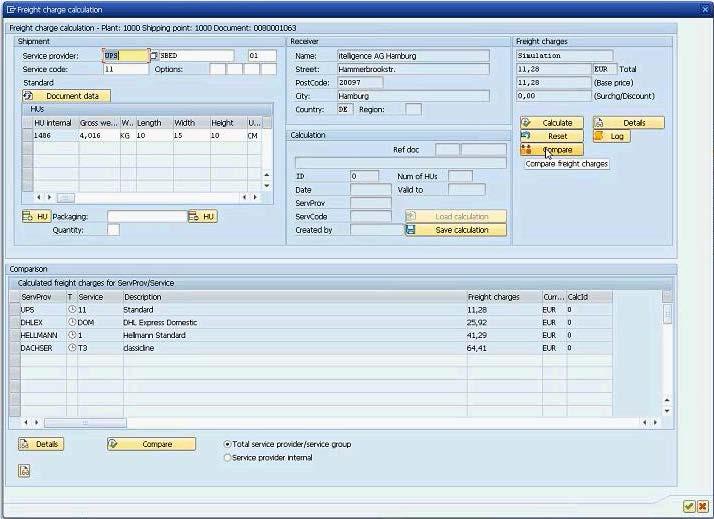Click the Street field Hammerbrookstr.
This screenshot has width=714, height=519.
pyautogui.click(x=413, y=69)
